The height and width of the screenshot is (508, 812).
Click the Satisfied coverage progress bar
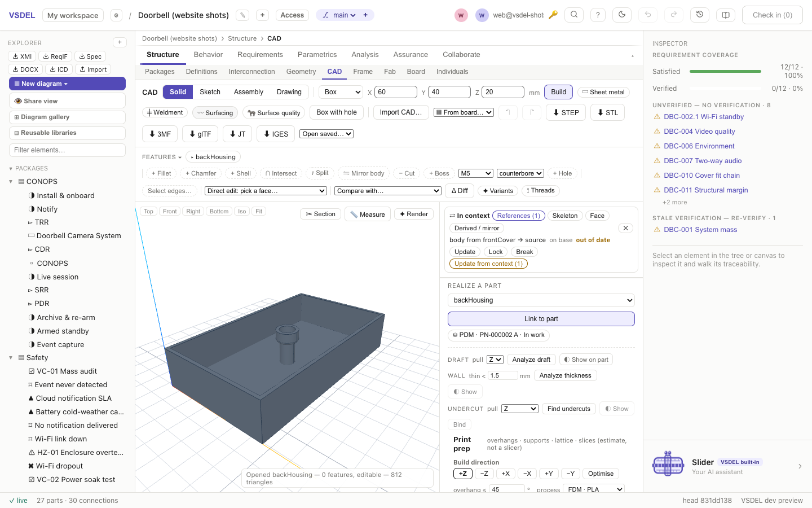(x=725, y=72)
